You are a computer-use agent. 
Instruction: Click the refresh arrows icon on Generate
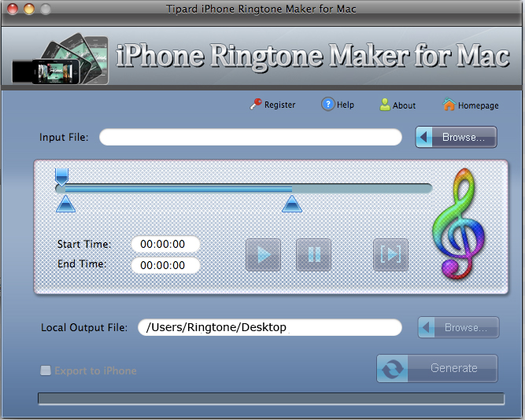(393, 368)
